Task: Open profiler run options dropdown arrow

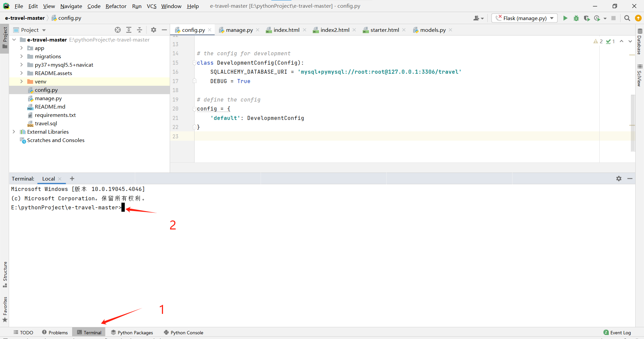Action: (x=605, y=18)
